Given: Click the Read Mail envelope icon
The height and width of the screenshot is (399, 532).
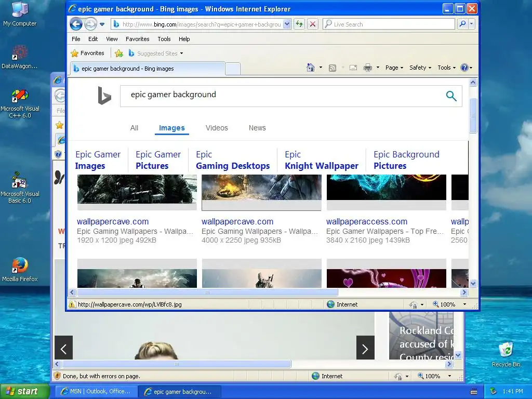Looking at the screenshot, I should click(x=353, y=68).
